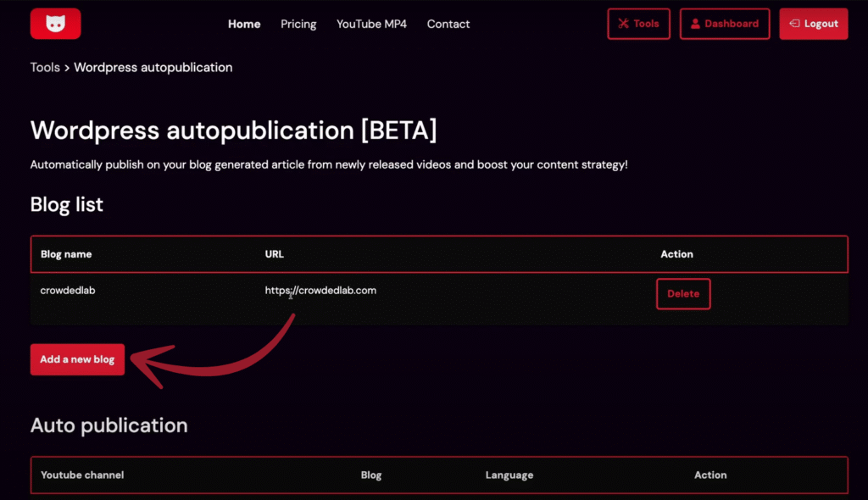Open the https://crowdedlab.com URL link
The image size is (868, 500).
(x=320, y=290)
